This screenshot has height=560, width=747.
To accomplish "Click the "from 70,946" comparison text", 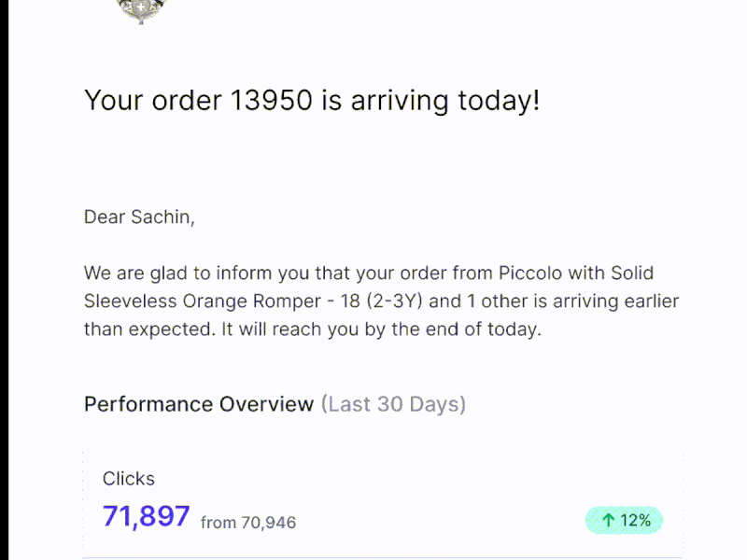I will coord(248,523).
